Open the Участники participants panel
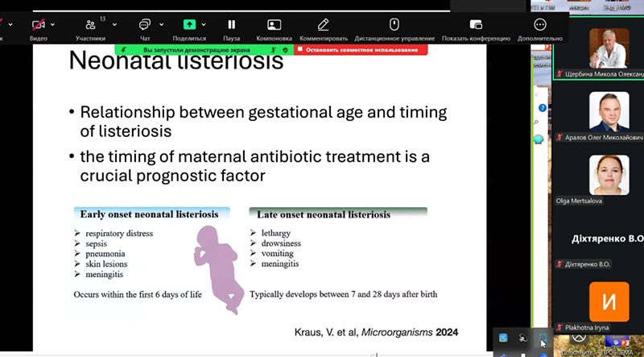 point(90,25)
